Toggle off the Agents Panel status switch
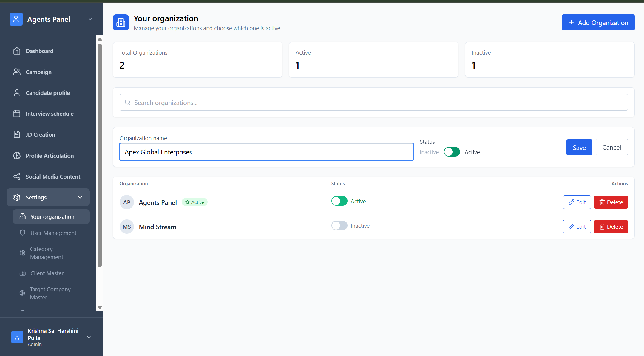This screenshot has height=356, width=644. click(x=339, y=201)
